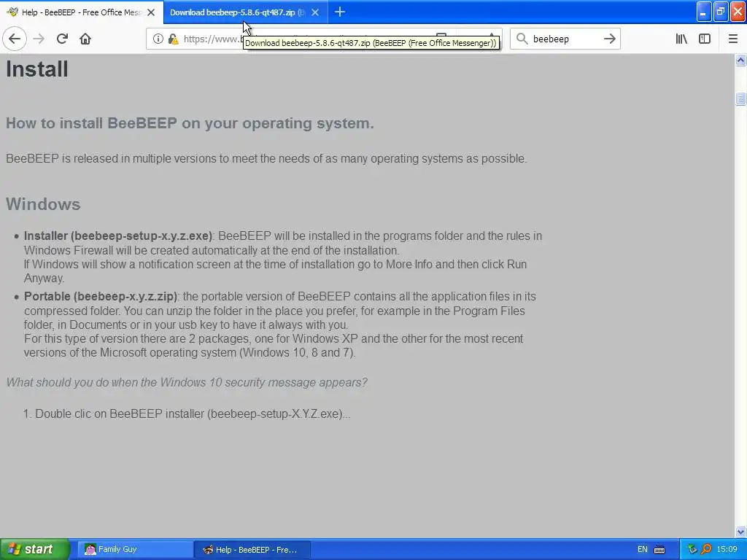Open a new tab with the plus button

340,12
